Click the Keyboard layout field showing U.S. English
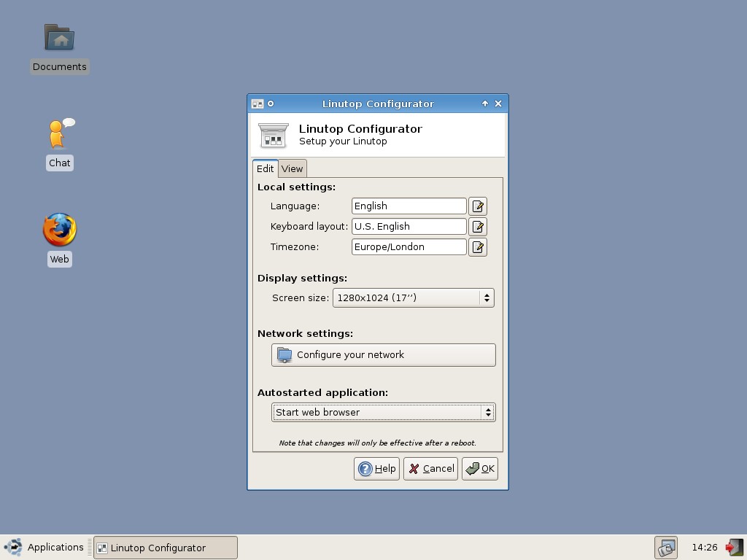747x560 pixels. click(x=409, y=227)
